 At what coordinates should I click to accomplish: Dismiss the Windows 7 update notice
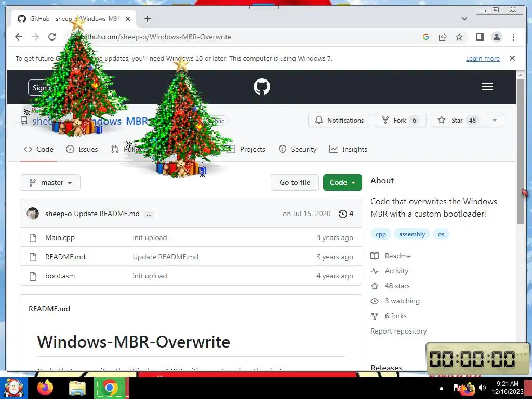coord(512,58)
